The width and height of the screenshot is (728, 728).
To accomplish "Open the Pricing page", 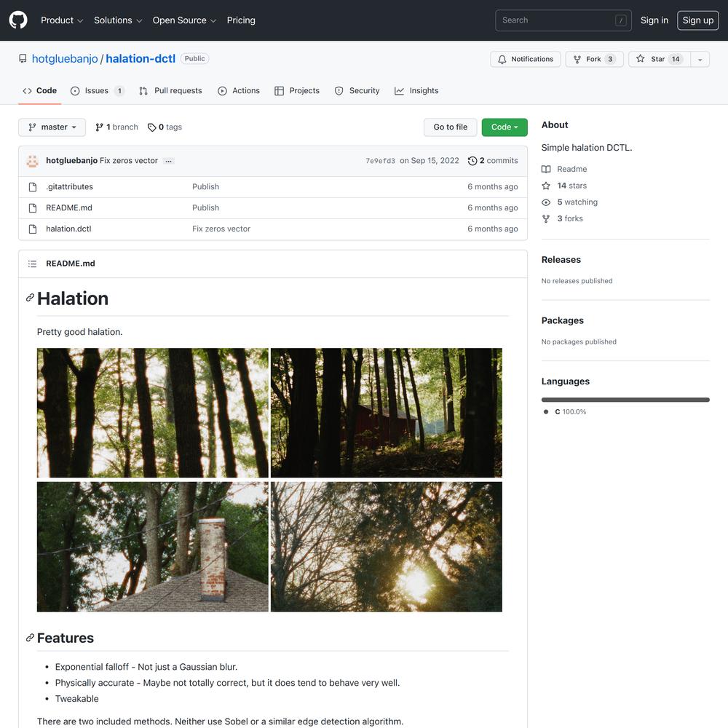I will point(241,20).
